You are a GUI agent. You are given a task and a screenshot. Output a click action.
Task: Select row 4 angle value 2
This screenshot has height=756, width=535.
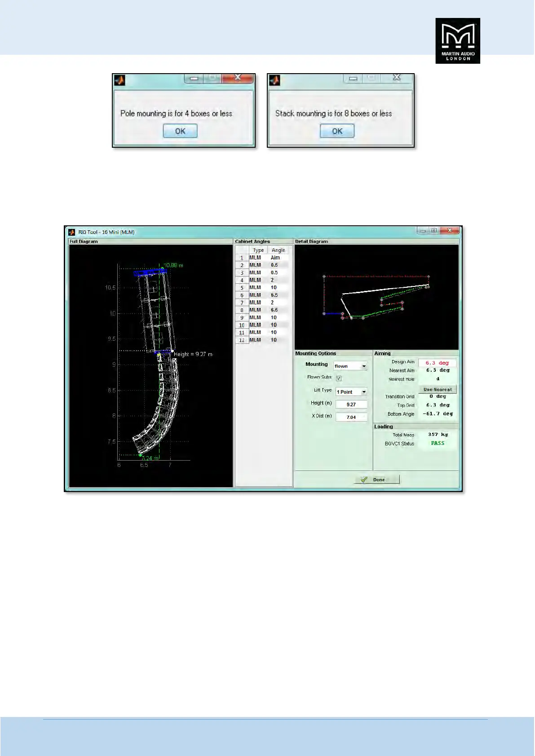tap(279, 280)
